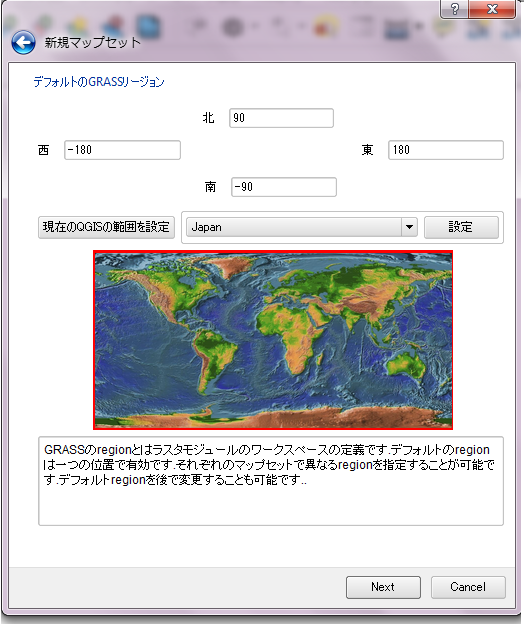The width and height of the screenshot is (524, 629).
Task: Click the 新規マップセット title text
Action: [x=93, y=43]
